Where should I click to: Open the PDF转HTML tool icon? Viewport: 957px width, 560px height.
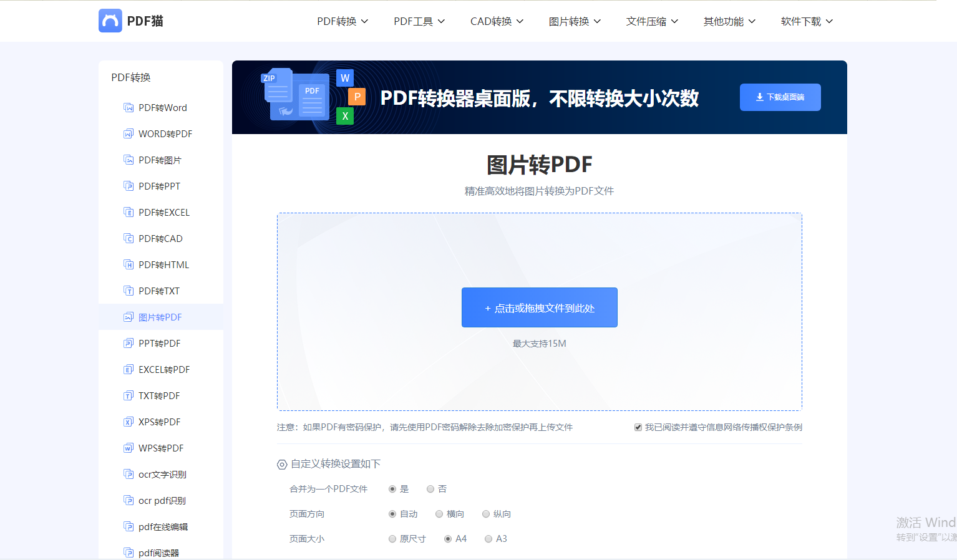tap(128, 264)
